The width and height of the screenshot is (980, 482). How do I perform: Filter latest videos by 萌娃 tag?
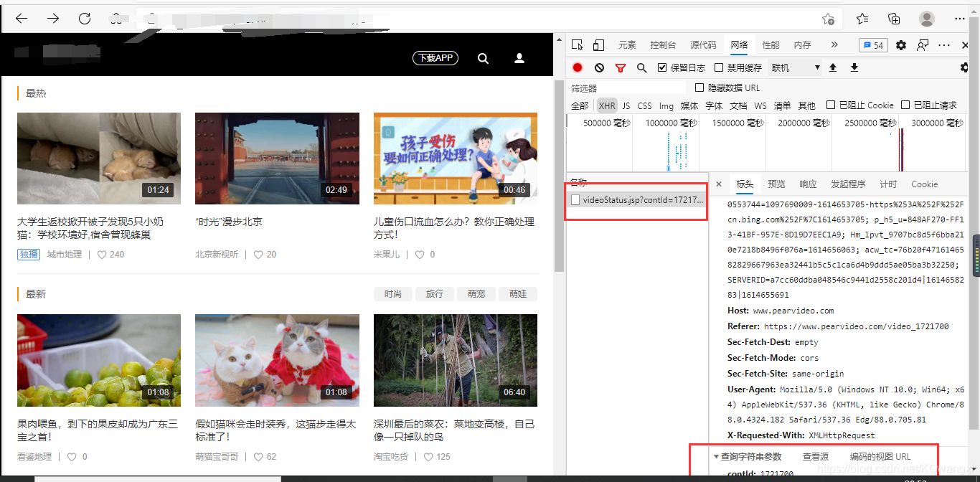point(518,294)
